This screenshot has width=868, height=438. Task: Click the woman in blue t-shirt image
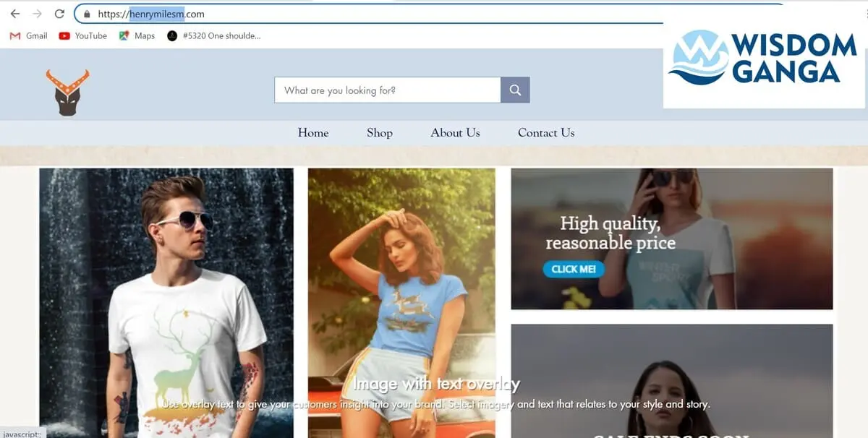(401, 303)
